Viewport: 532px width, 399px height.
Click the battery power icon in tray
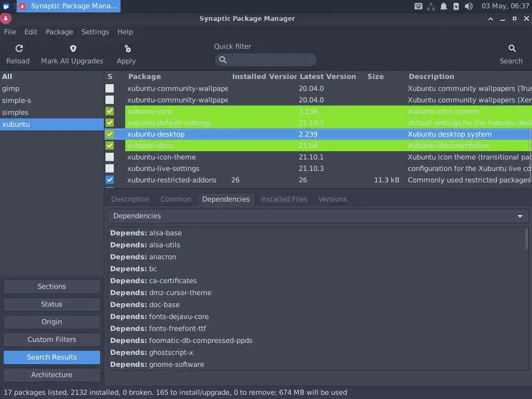456,6
